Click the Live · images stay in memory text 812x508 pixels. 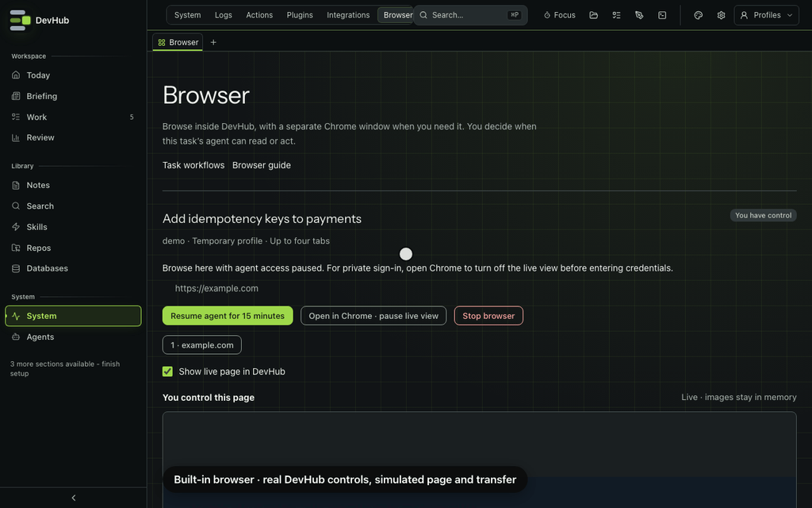[738, 397]
